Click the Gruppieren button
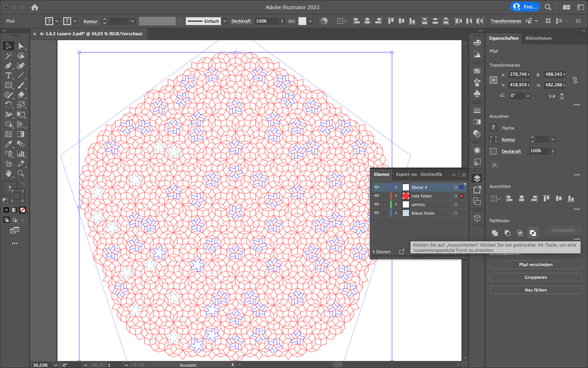The height and width of the screenshot is (368, 588). pyautogui.click(x=536, y=277)
